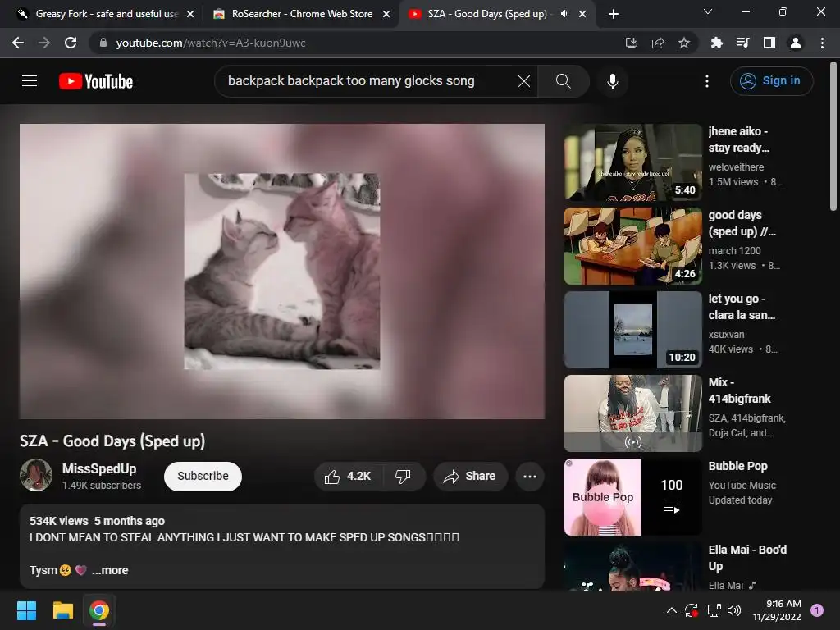Image resolution: width=840 pixels, height=630 pixels.
Task: Open notification center badge
Action: tap(817, 610)
